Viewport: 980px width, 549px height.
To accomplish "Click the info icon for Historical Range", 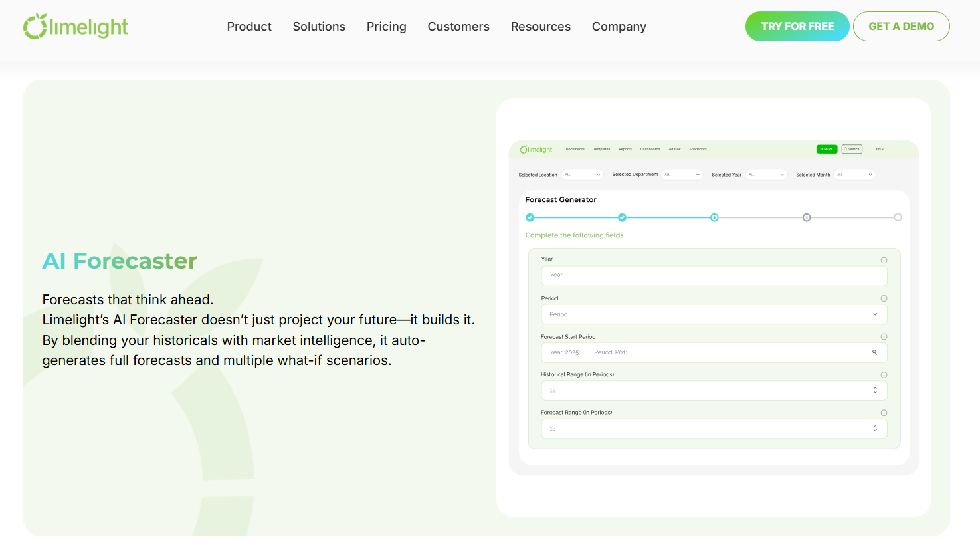I will point(884,375).
